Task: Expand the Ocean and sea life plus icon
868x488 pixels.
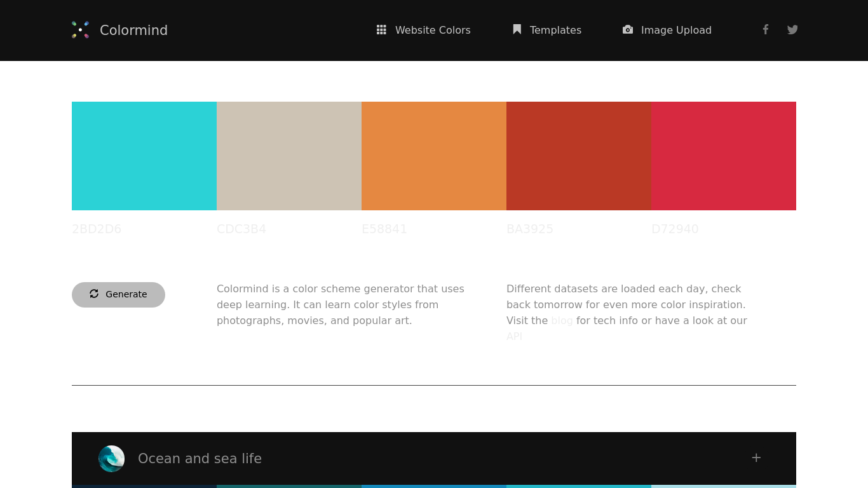Action: point(756,457)
